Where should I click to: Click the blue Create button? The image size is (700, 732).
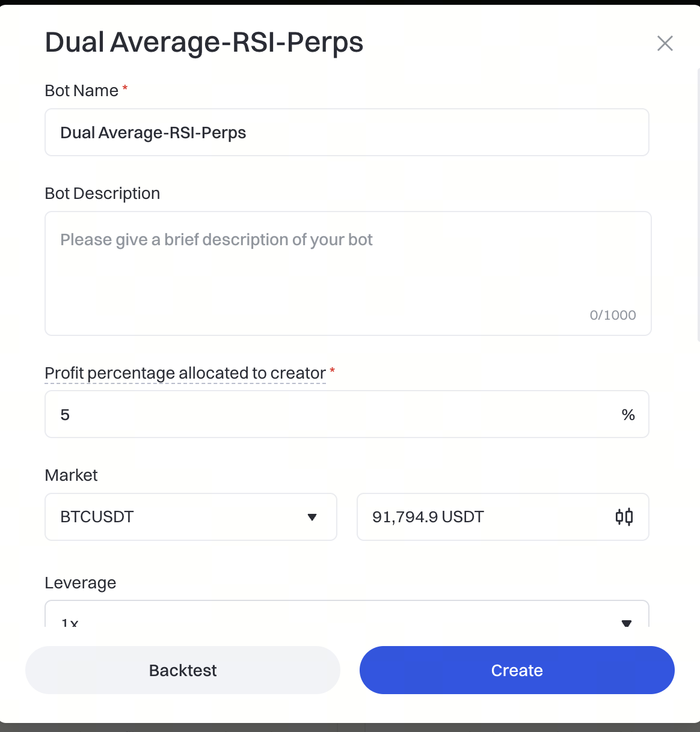click(517, 670)
